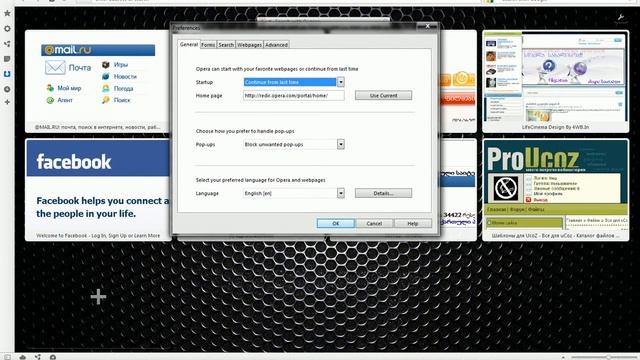
Task: Click the Cancel button in Preferences
Action: click(x=374, y=223)
